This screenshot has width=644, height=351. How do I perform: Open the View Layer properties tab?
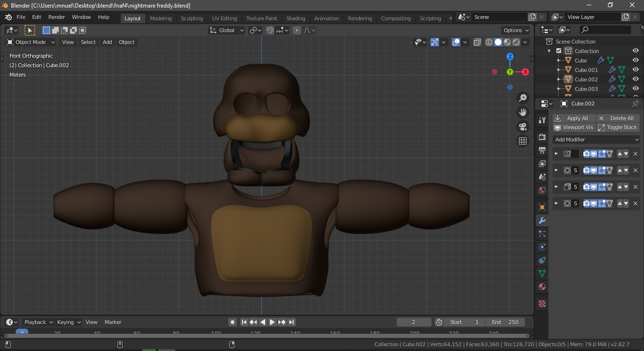point(542,164)
